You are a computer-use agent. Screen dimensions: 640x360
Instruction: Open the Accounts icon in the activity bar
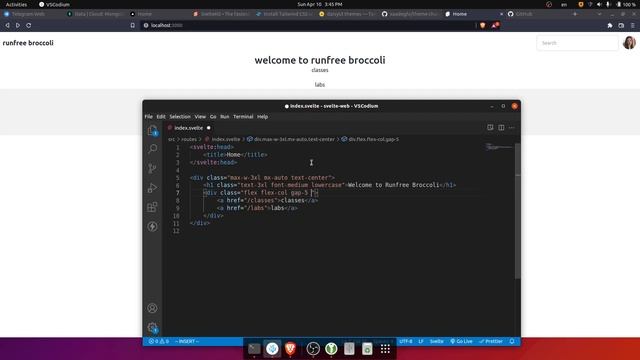152,308
